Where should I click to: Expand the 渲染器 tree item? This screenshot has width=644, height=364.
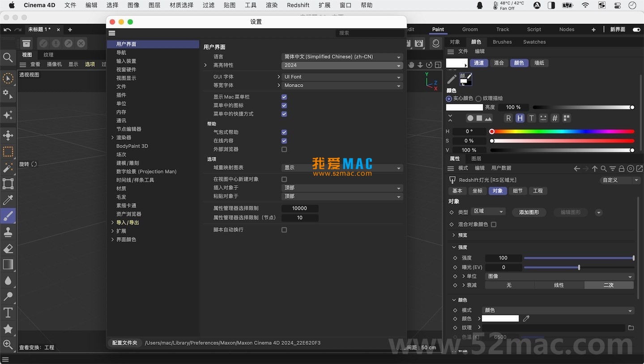point(112,138)
